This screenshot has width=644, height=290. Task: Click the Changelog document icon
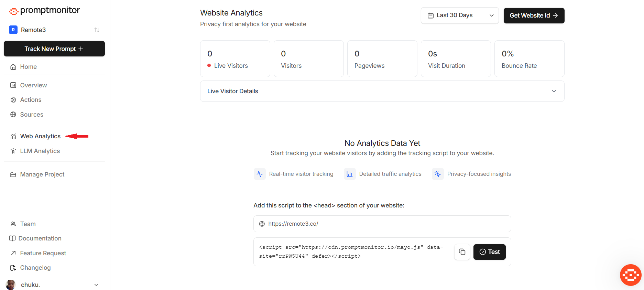tap(13, 268)
